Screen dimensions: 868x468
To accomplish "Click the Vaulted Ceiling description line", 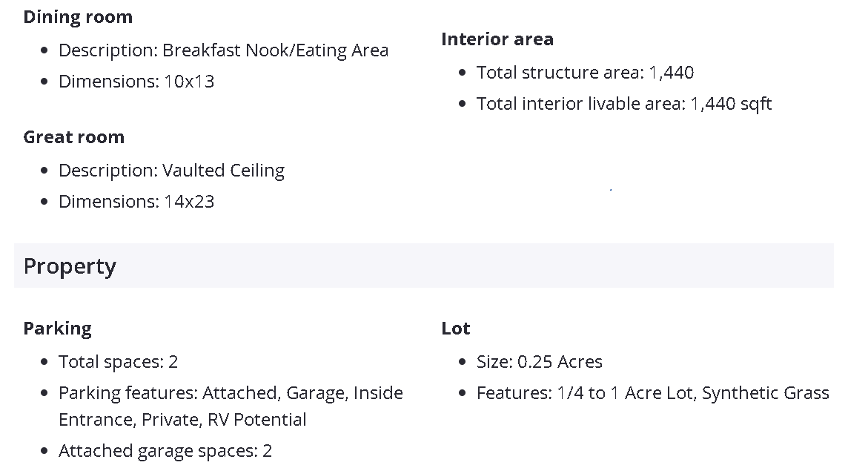I will (x=172, y=171).
